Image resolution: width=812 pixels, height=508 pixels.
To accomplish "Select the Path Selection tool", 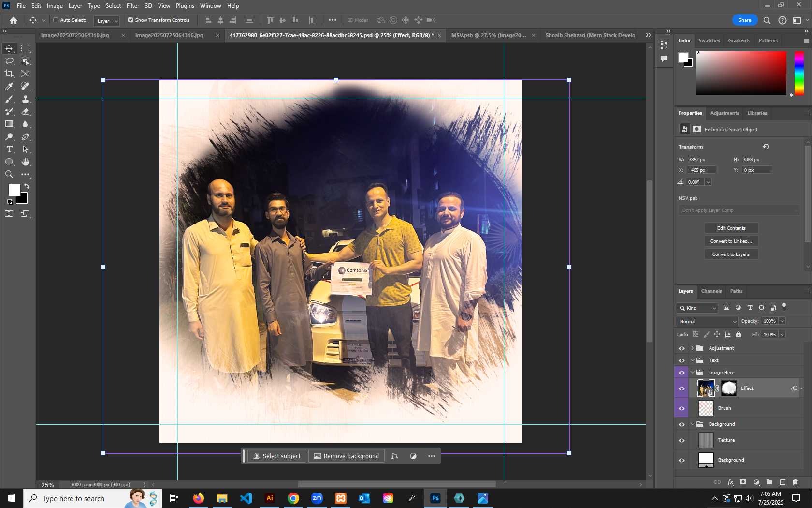I will point(25,149).
